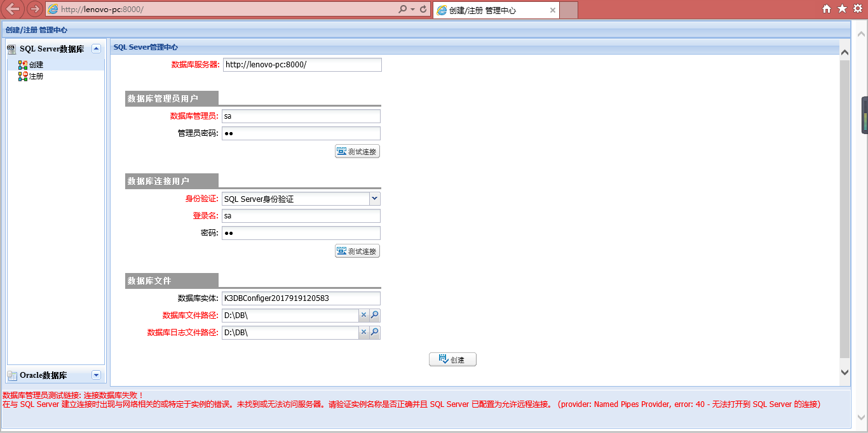Clear the 数据库日志文件路径 field with X icon

click(x=364, y=332)
